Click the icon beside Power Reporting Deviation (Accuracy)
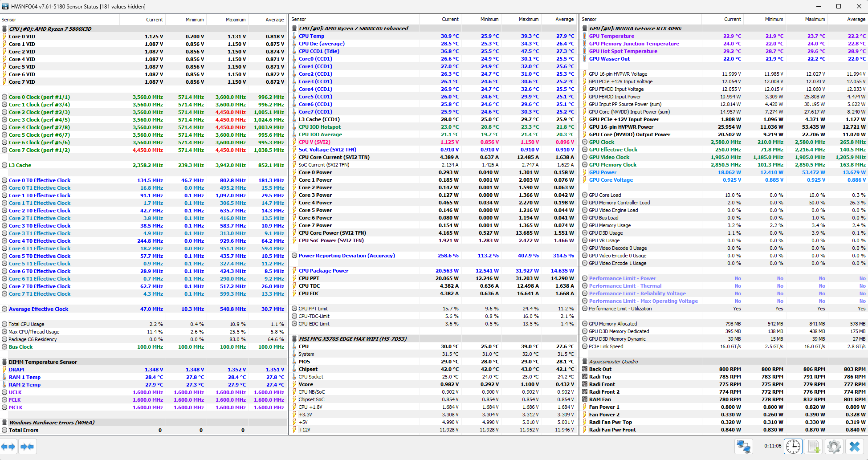Viewport: 868px width, 460px height. click(x=294, y=256)
